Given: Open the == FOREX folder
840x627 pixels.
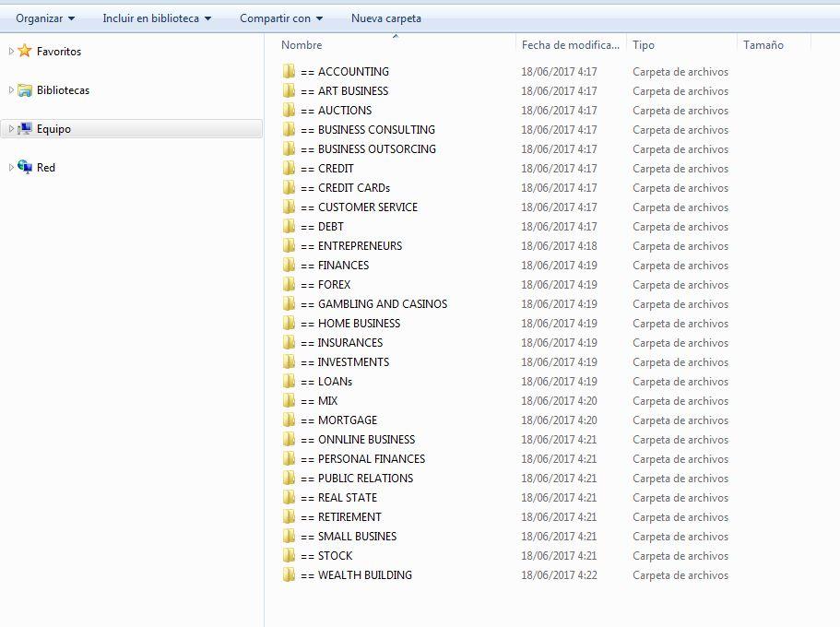Looking at the screenshot, I should point(329,284).
